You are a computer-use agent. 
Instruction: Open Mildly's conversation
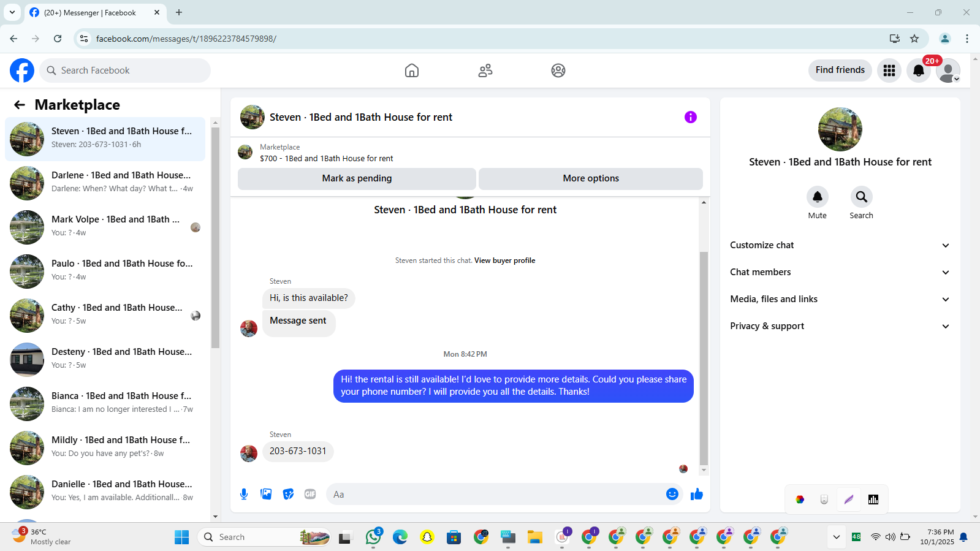[x=105, y=448]
